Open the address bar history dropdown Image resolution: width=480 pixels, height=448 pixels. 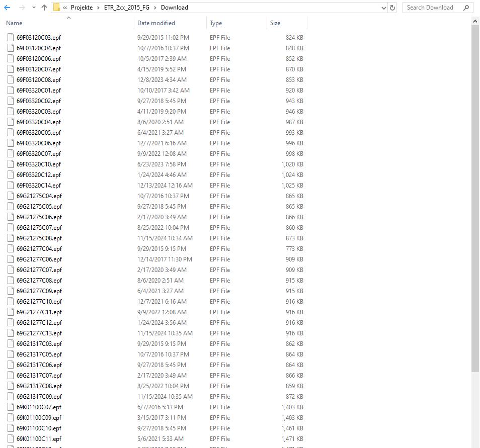[x=383, y=8]
